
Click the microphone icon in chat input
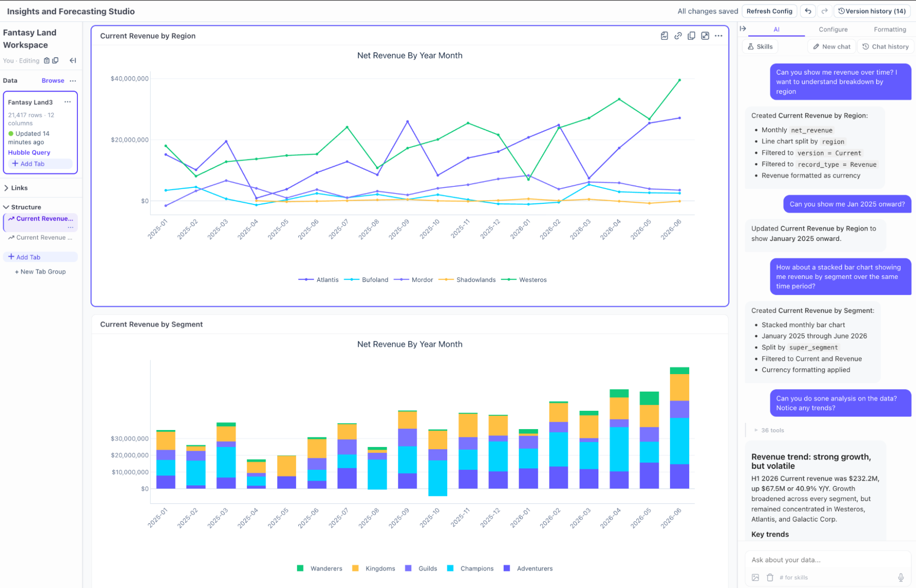point(900,577)
